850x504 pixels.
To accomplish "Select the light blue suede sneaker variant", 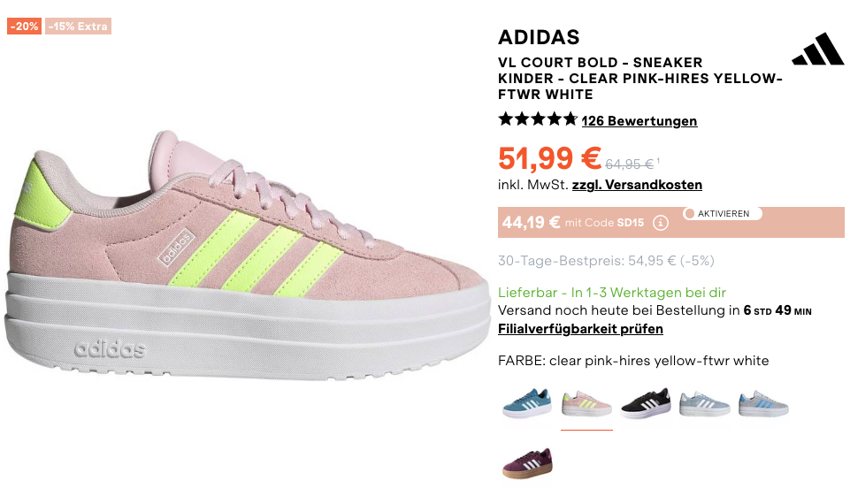I will (x=705, y=403).
